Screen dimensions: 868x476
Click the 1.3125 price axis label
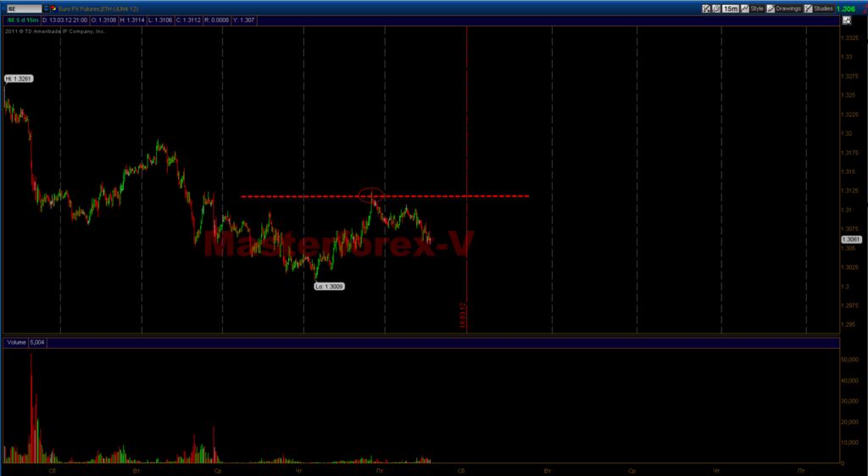click(850, 191)
